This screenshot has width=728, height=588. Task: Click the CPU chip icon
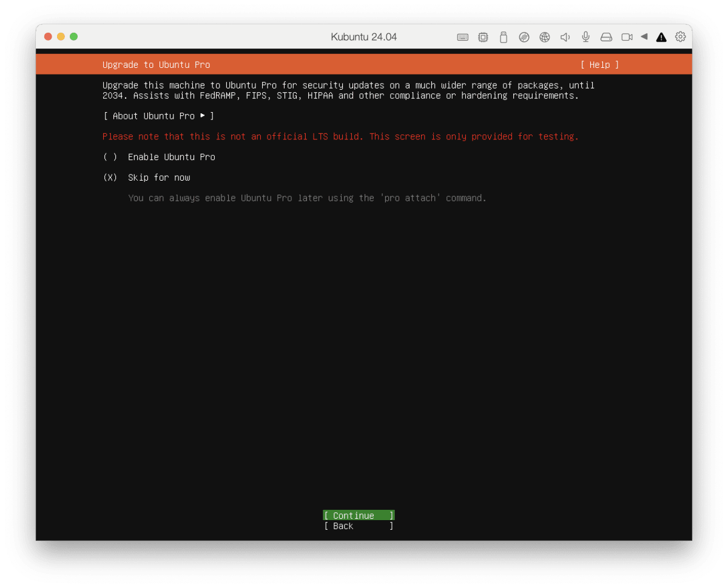coord(483,37)
